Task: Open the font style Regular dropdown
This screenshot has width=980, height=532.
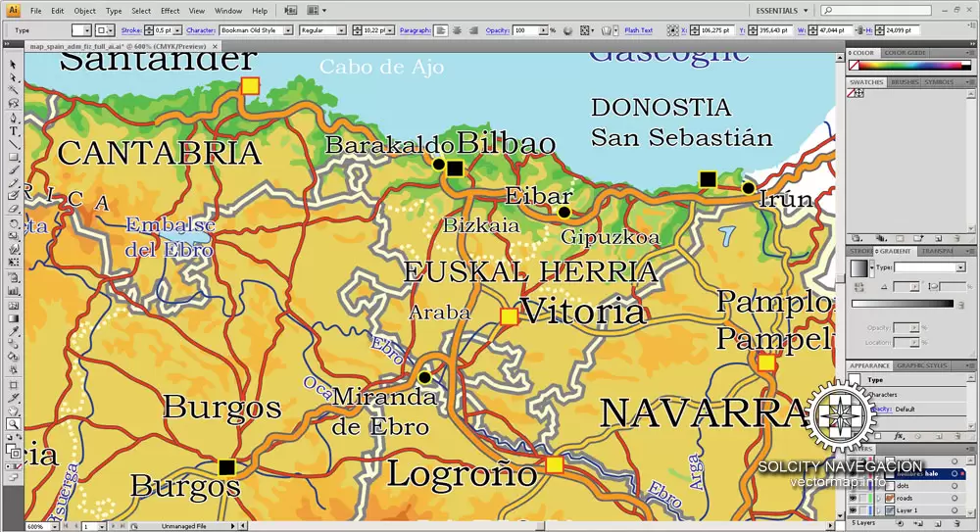Action: [x=341, y=30]
